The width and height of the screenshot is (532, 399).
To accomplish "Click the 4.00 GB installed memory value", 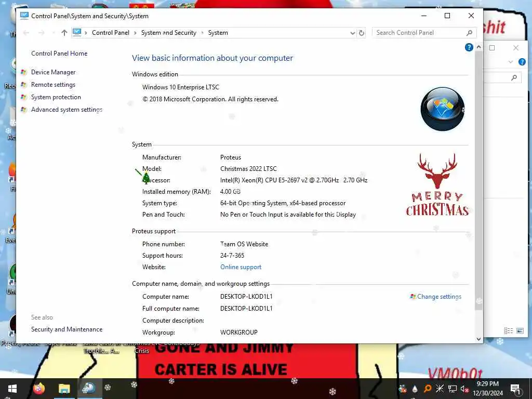I will click(x=230, y=192).
